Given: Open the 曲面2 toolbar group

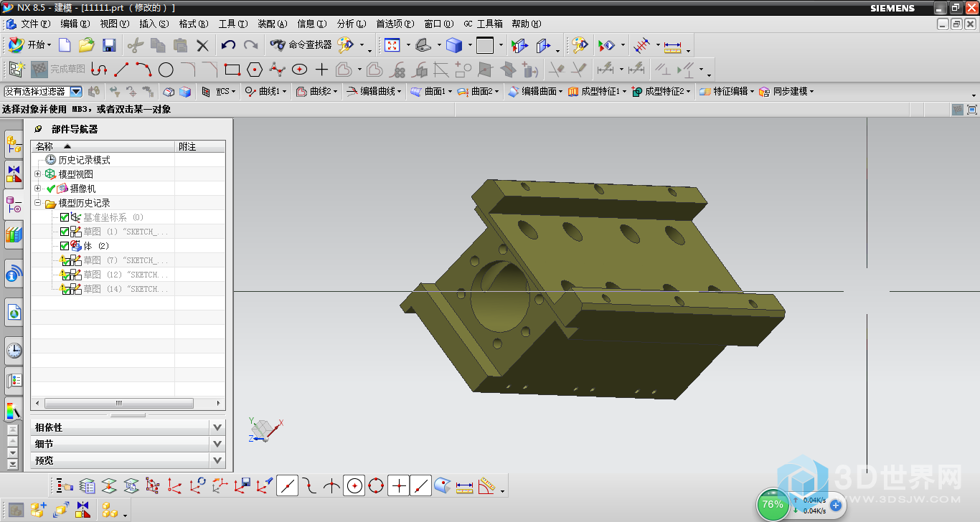Looking at the screenshot, I should [479, 92].
